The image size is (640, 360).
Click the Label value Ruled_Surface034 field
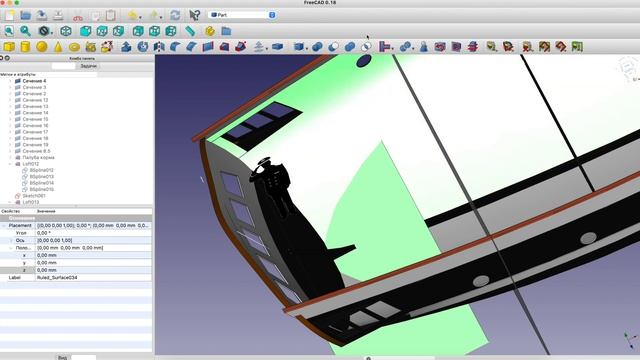click(93, 277)
